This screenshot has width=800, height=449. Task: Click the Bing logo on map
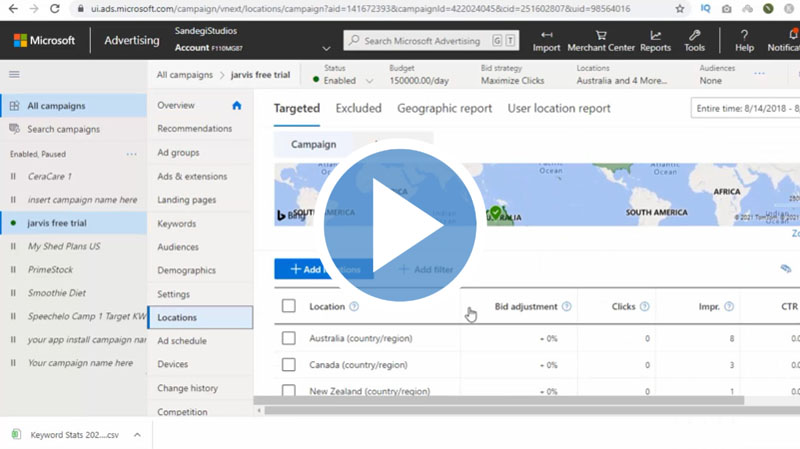coord(291,215)
